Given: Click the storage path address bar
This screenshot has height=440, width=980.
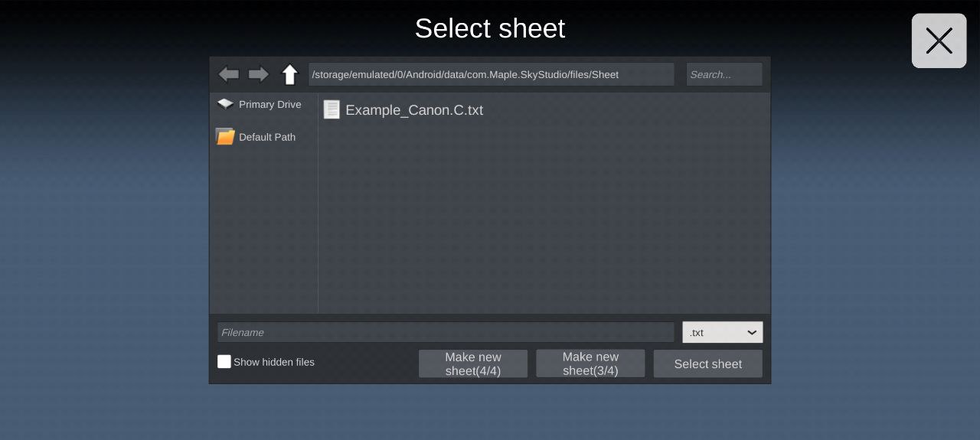Looking at the screenshot, I should (x=492, y=74).
